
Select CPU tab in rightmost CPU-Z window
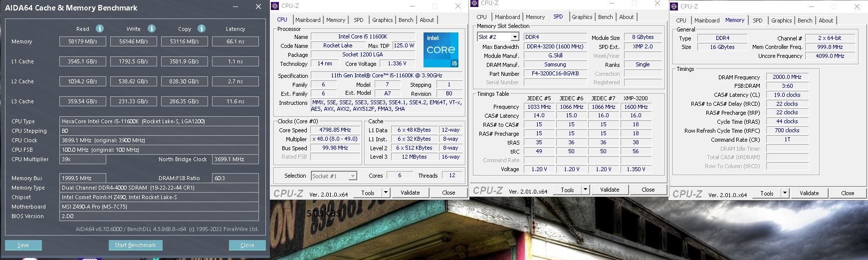pos(681,20)
